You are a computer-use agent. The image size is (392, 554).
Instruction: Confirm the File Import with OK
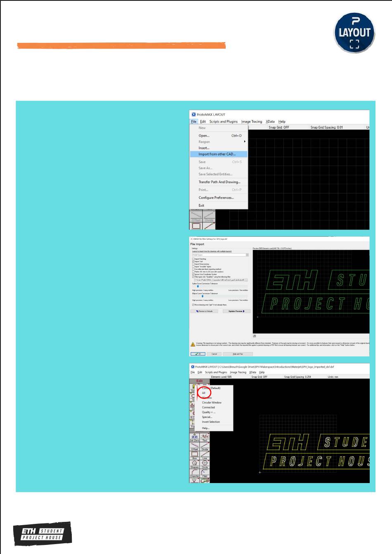(x=198, y=354)
